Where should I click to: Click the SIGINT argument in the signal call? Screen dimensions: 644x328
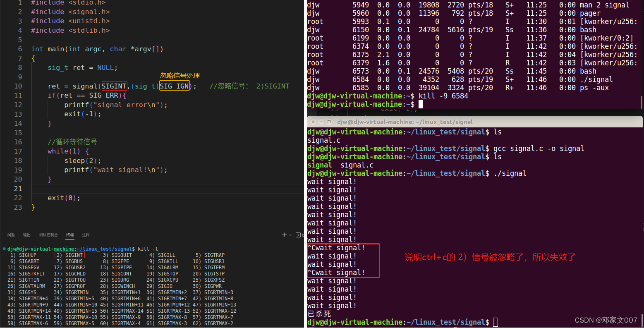click(x=114, y=86)
